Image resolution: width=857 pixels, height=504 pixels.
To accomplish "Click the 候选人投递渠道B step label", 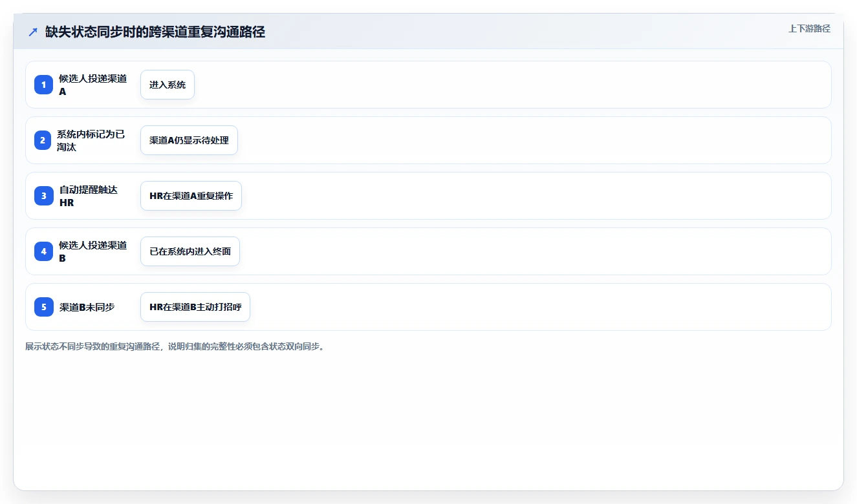I will click(93, 251).
